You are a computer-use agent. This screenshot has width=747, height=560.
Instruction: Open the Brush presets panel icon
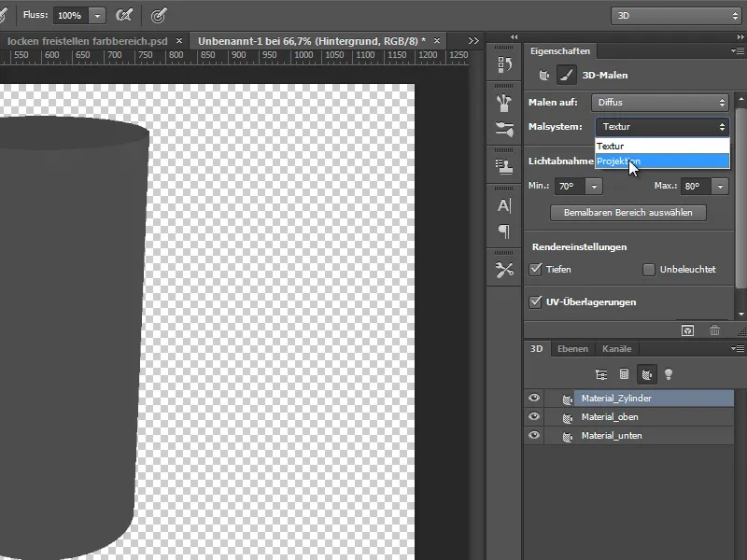tap(504, 102)
